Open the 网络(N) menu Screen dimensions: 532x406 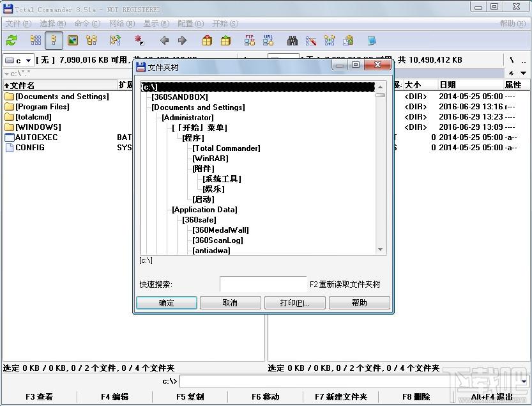122,24
